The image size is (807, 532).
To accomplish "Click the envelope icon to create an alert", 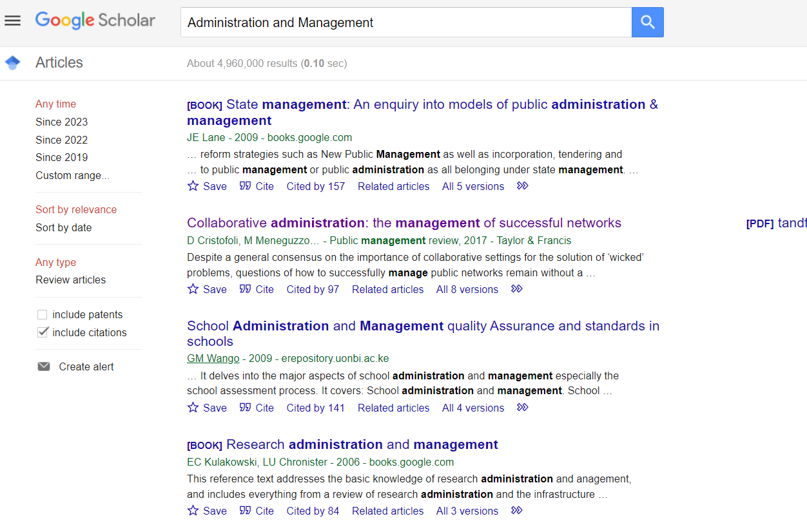I will pyautogui.click(x=43, y=366).
